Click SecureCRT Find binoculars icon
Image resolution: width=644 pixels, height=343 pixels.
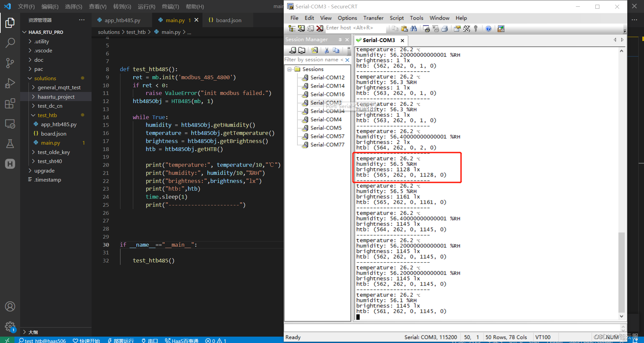pos(414,29)
